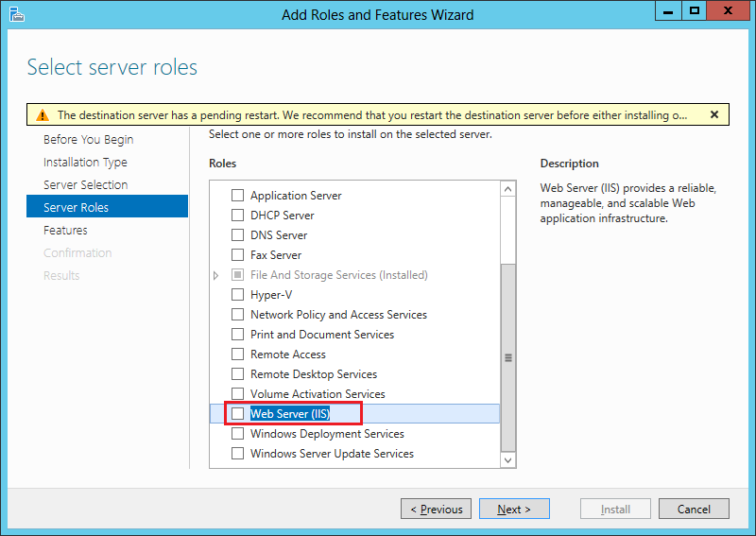This screenshot has height=536, width=756.
Task: Click the Previous button
Action: coord(436,509)
